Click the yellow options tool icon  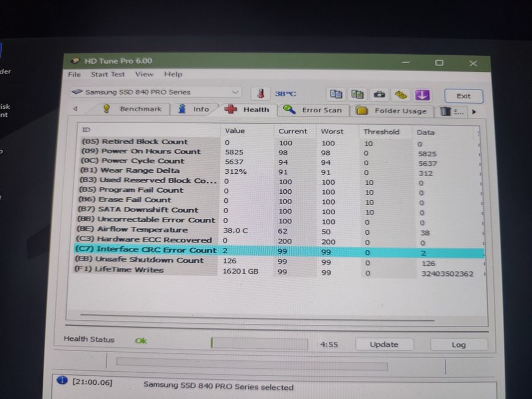[x=401, y=95]
